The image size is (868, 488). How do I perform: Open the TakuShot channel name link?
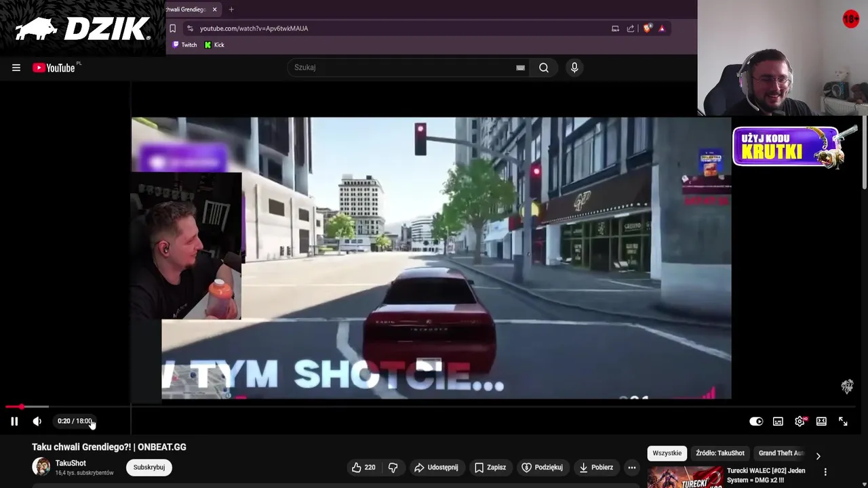[x=71, y=464]
